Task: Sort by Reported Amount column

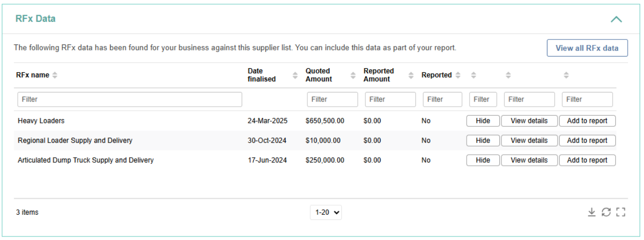Action: tap(411, 75)
